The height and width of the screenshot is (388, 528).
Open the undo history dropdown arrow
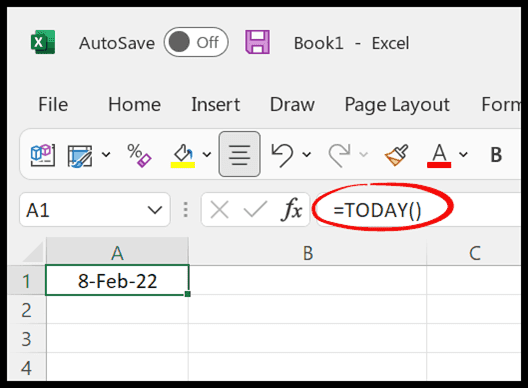[306, 155]
